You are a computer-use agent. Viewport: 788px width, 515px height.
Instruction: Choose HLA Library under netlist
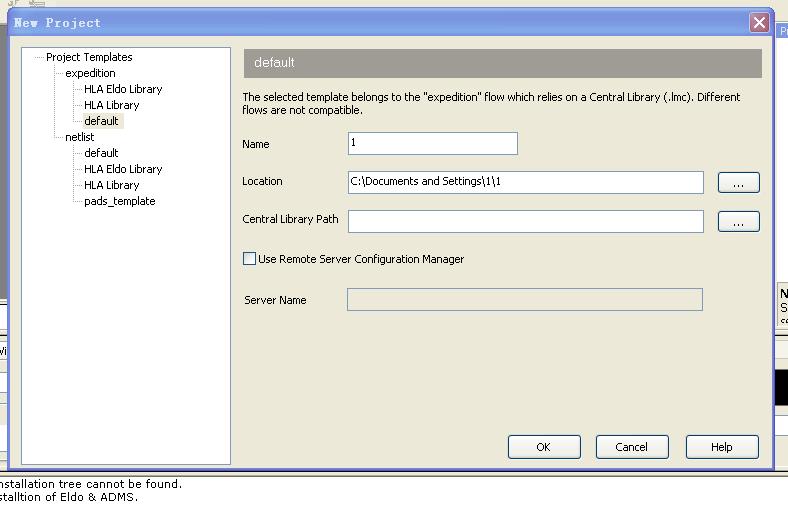point(111,185)
